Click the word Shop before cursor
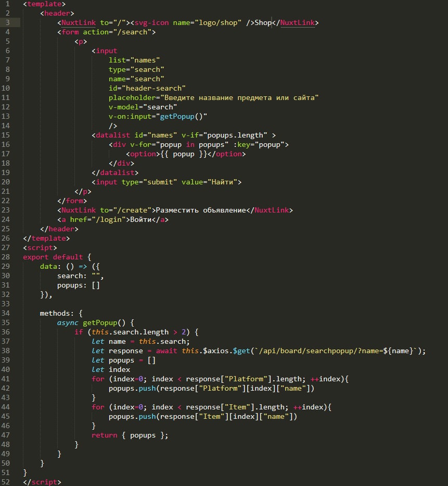The image size is (448, 486). click(263, 22)
